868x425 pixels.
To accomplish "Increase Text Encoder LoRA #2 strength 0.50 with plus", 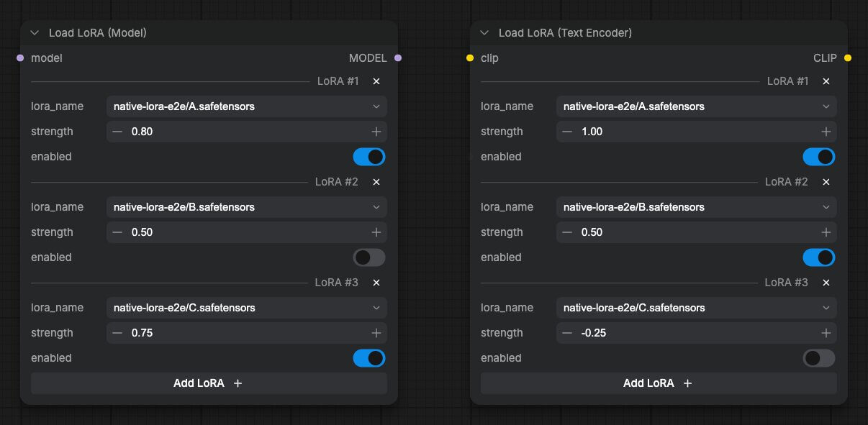I will click(826, 232).
